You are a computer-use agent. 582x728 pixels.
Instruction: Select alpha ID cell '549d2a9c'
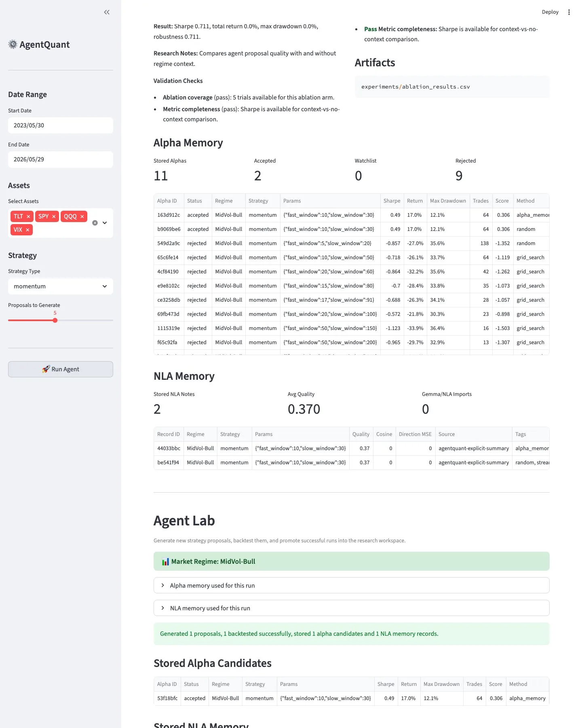169,243
